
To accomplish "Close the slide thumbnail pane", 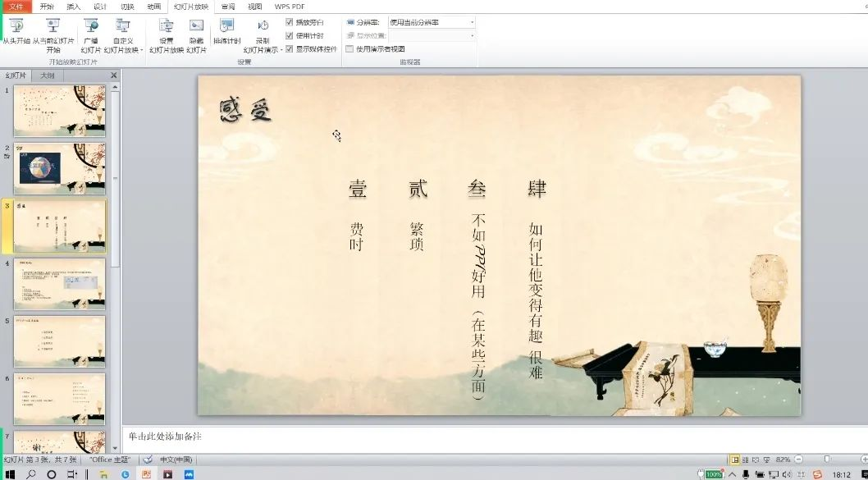I will [114, 75].
